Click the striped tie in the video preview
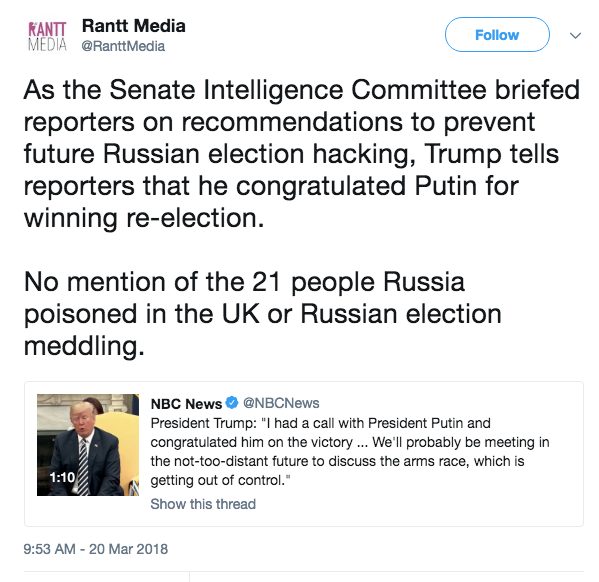599x582 pixels. click(83, 467)
